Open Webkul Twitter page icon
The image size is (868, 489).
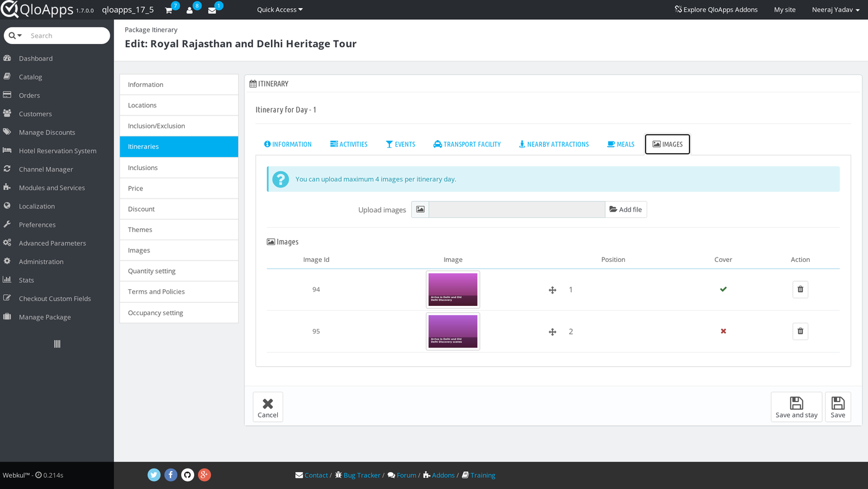tap(154, 475)
